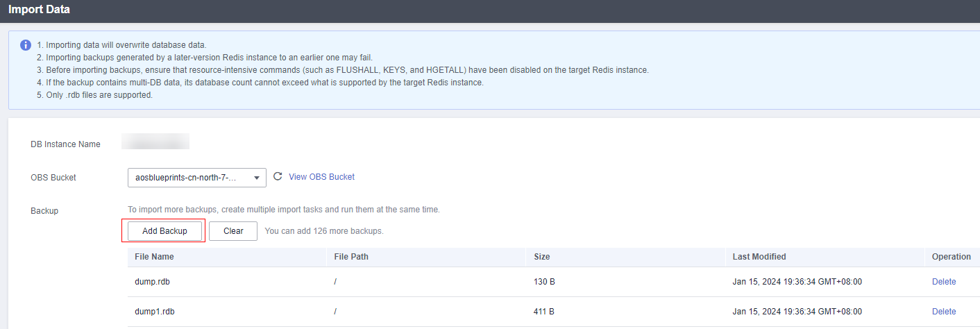Click the Last Modified column header
Viewport: 980px width, 329px height.
(x=759, y=257)
